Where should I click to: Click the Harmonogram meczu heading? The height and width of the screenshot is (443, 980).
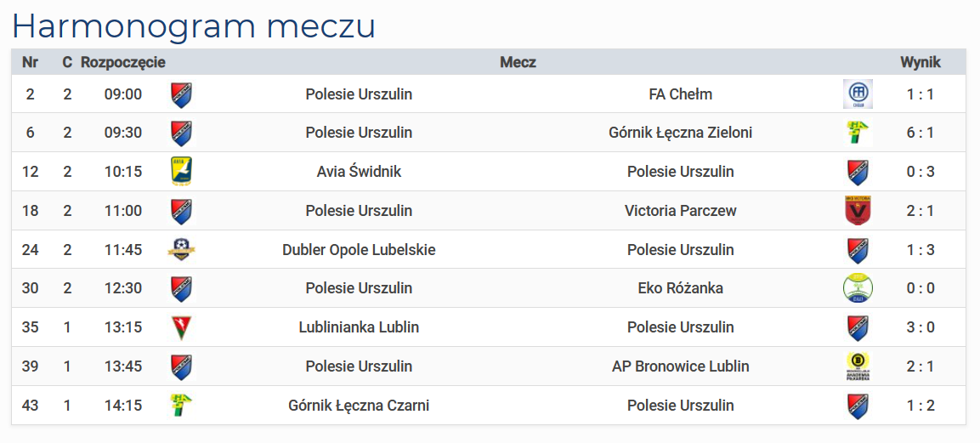(194, 26)
